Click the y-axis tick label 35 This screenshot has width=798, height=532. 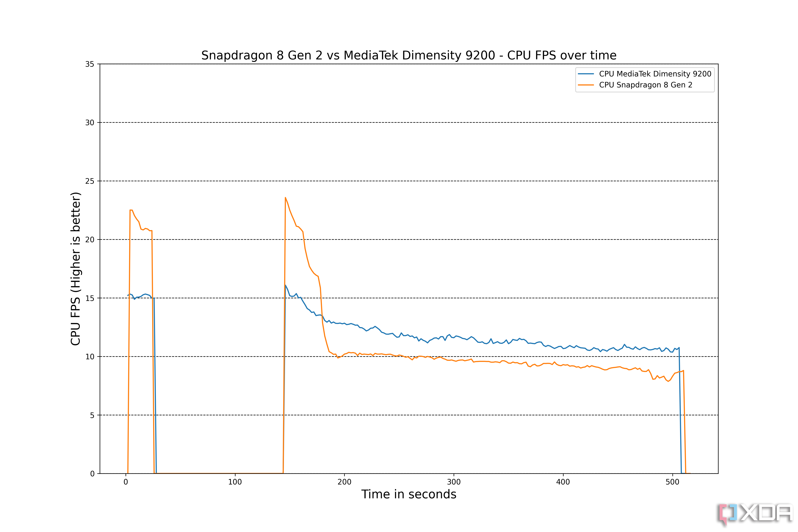[90, 64]
